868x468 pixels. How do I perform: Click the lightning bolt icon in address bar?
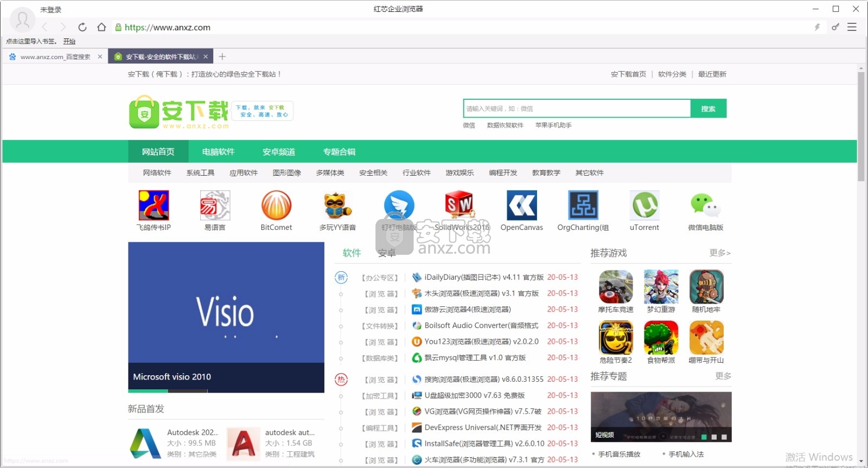[817, 27]
